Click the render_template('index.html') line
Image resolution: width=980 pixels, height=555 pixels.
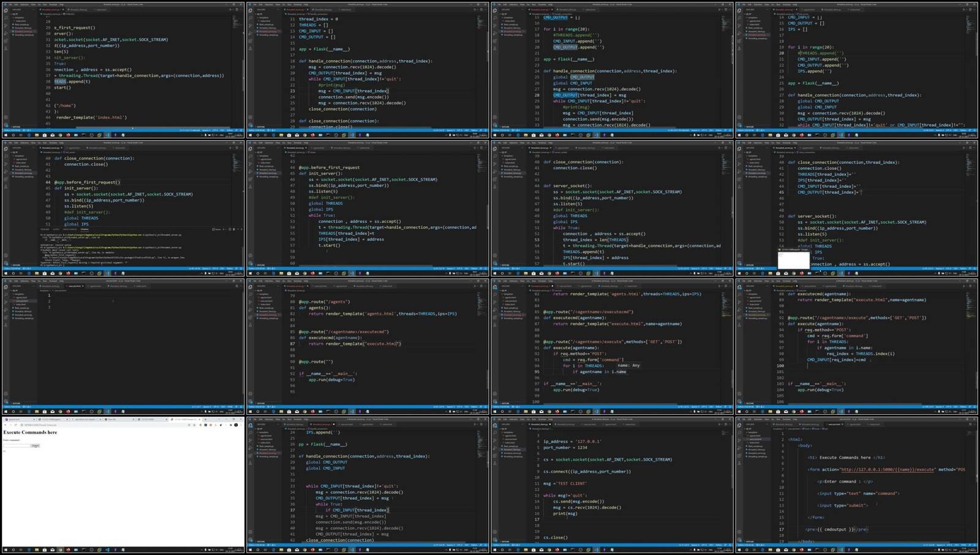[x=91, y=117]
